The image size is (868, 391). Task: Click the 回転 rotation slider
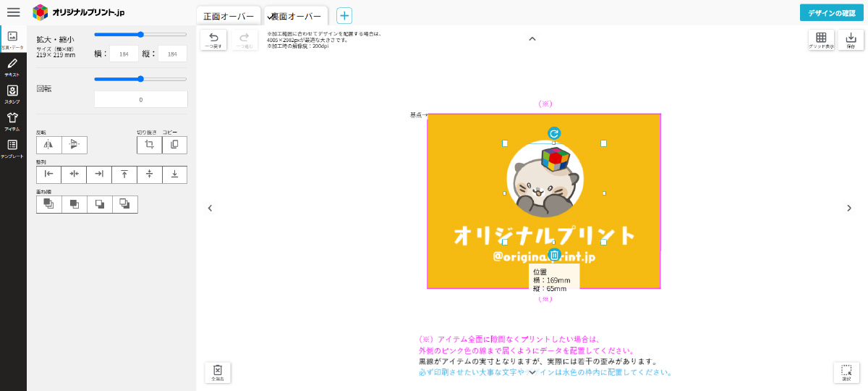pos(140,79)
